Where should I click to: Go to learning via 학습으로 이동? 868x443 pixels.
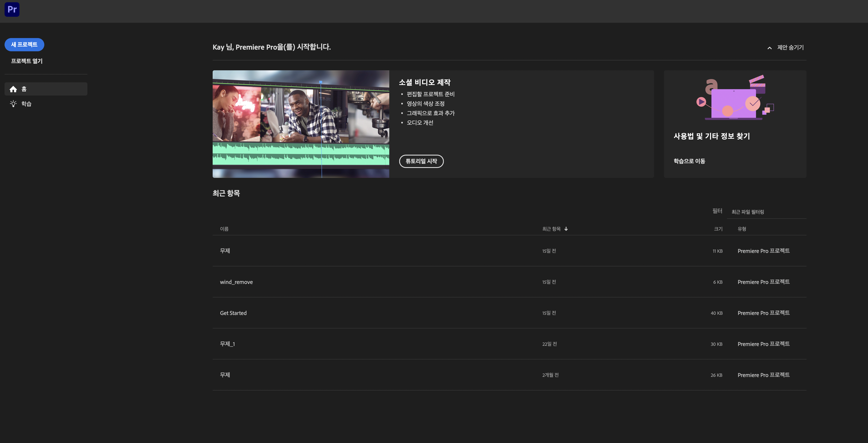point(689,161)
